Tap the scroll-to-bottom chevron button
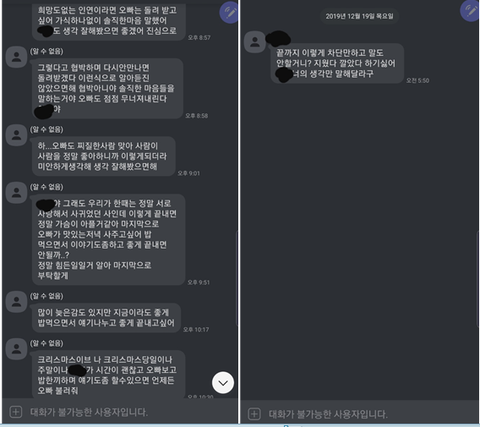 [x=223, y=383]
